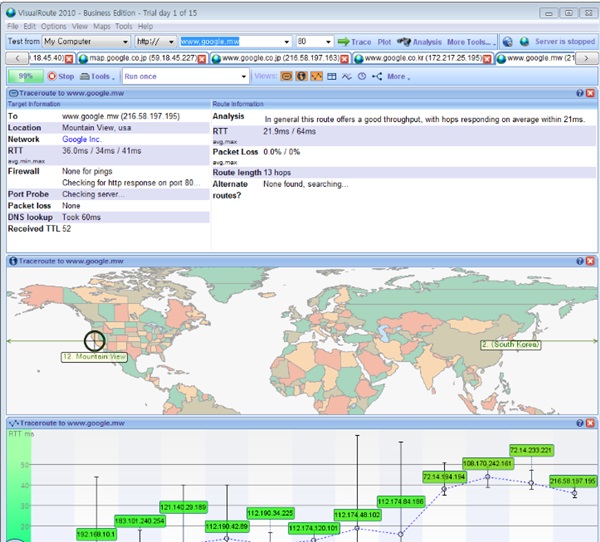Open the Maps menu
This screenshot has width=600, height=542.
102,26
